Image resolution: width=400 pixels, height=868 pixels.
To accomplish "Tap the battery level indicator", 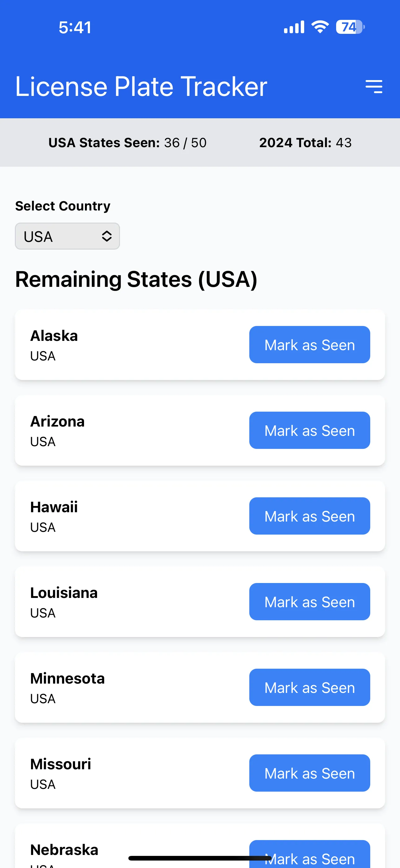I will click(350, 27).
